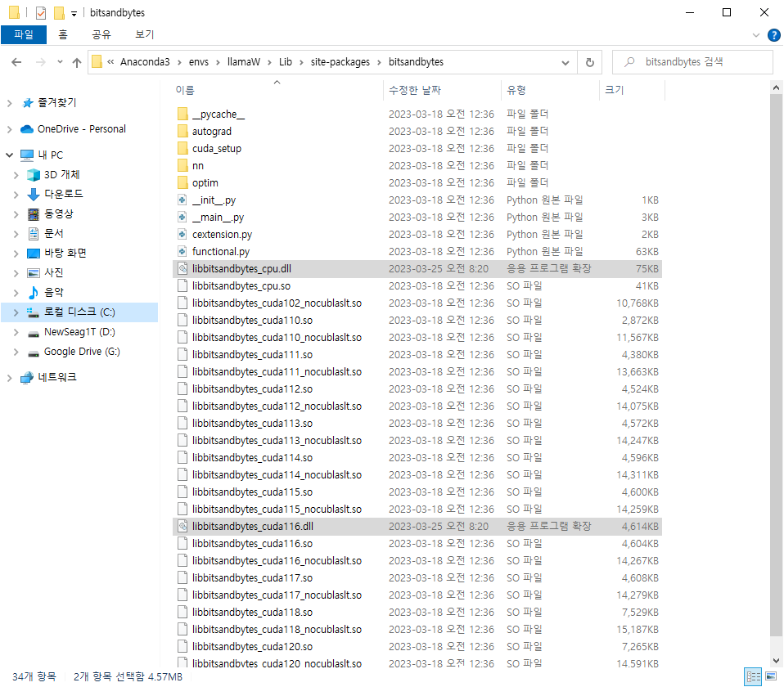This screenshot has width=784, height=687.
Task: Select libbitsandbytes_cpu.so in the list
Action: (x=417, y=285)
